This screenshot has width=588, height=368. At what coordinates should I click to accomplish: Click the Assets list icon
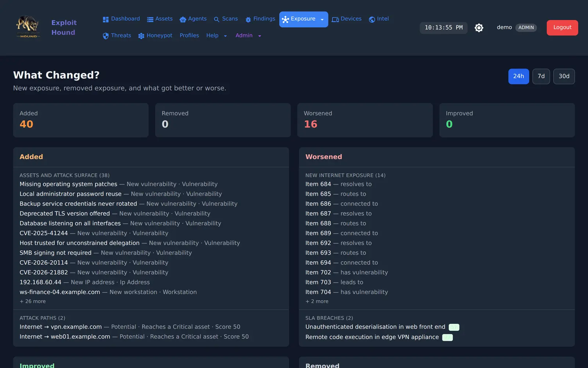tap(150, 20)
